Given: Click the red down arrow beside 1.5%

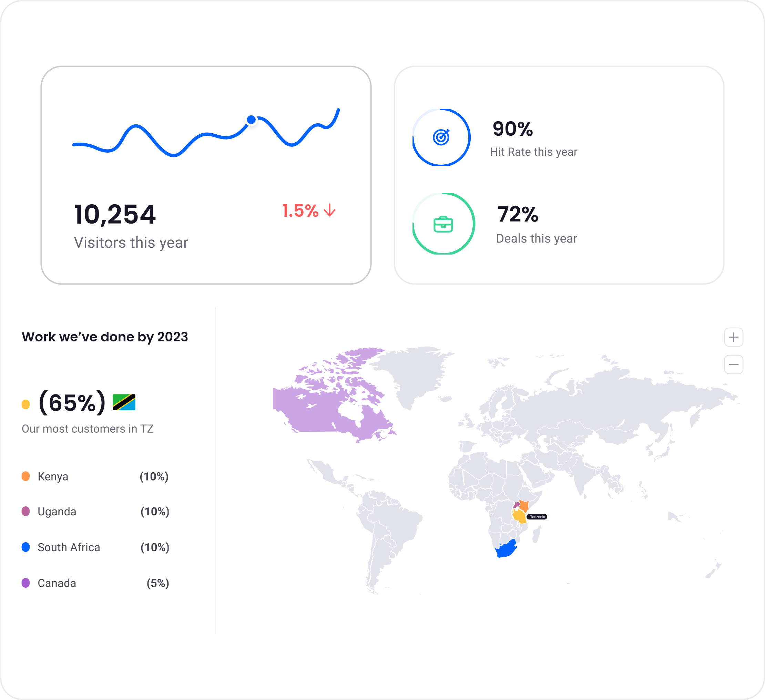Looking at the screenshot, I should 329,210.
